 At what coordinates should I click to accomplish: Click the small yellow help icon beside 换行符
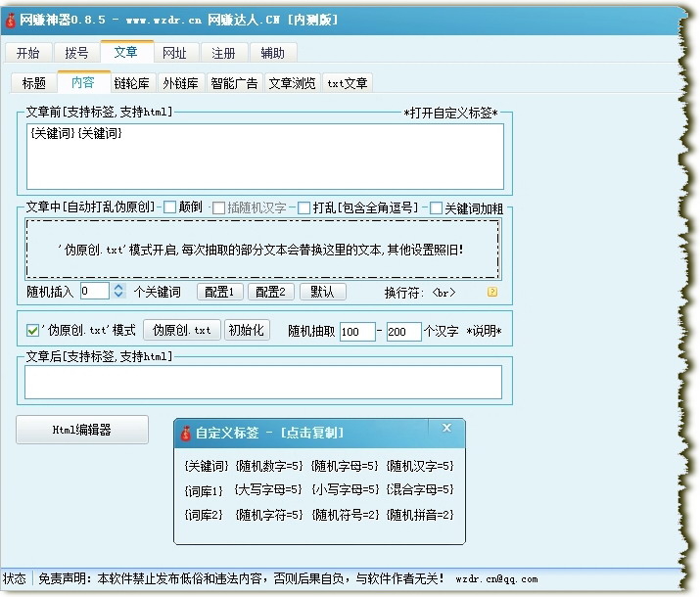coord(492,292)
